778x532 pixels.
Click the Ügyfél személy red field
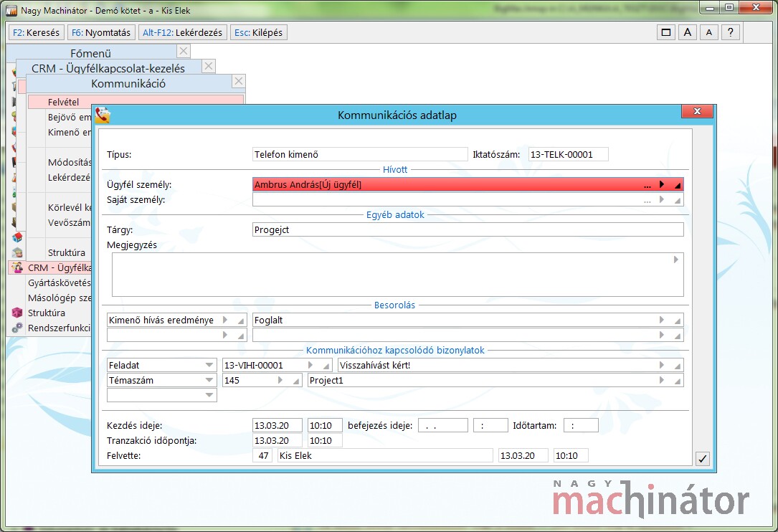click(x=468, y=184)
